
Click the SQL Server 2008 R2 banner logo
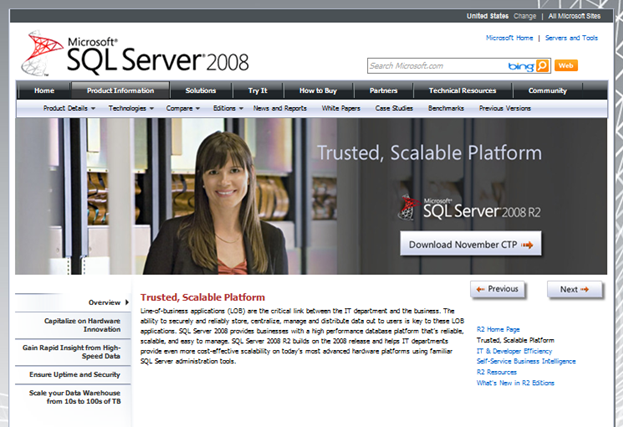[x=469, y=208]
